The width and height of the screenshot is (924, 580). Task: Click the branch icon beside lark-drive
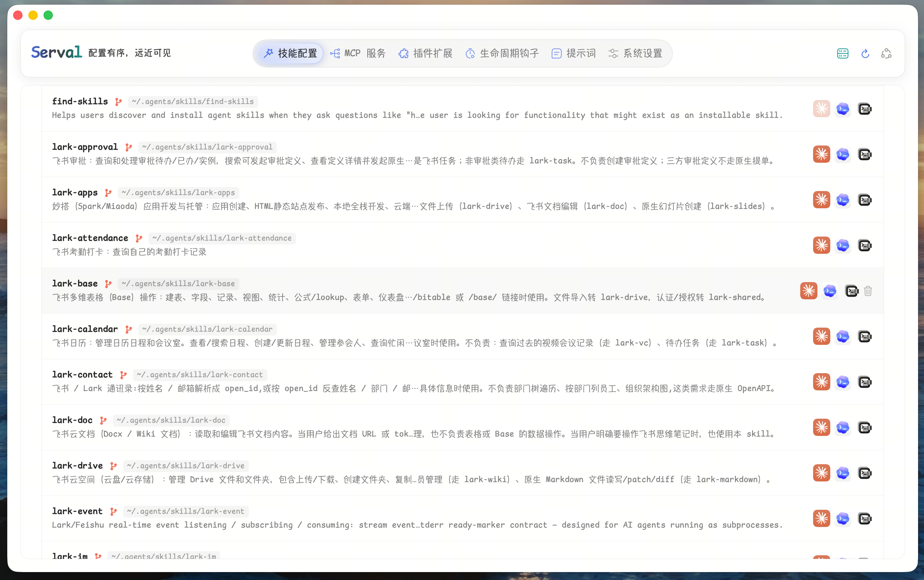(x=114, y=466)
